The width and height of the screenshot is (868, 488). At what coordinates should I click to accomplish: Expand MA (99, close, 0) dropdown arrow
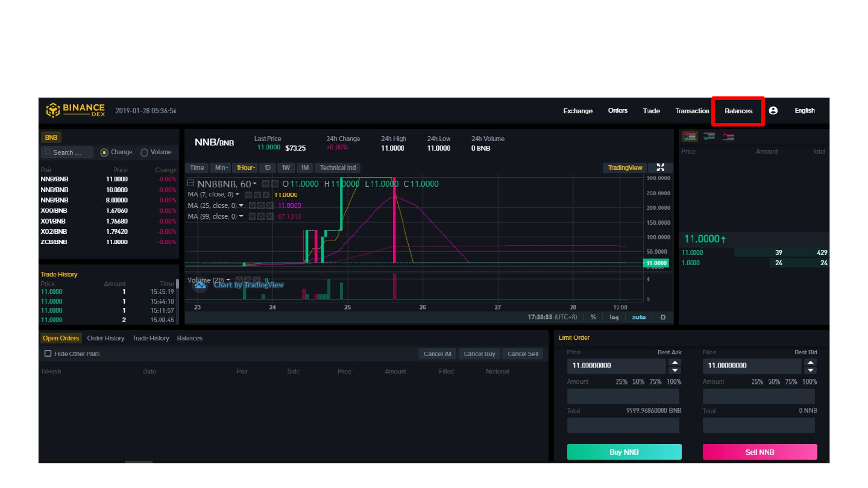[242, 216]
